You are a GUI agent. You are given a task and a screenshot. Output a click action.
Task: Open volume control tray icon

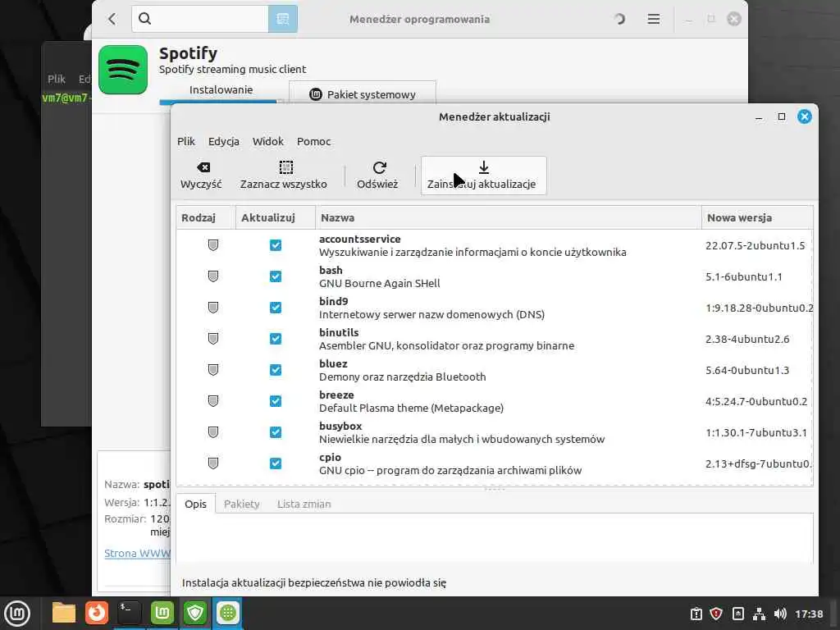pos(780,614)
